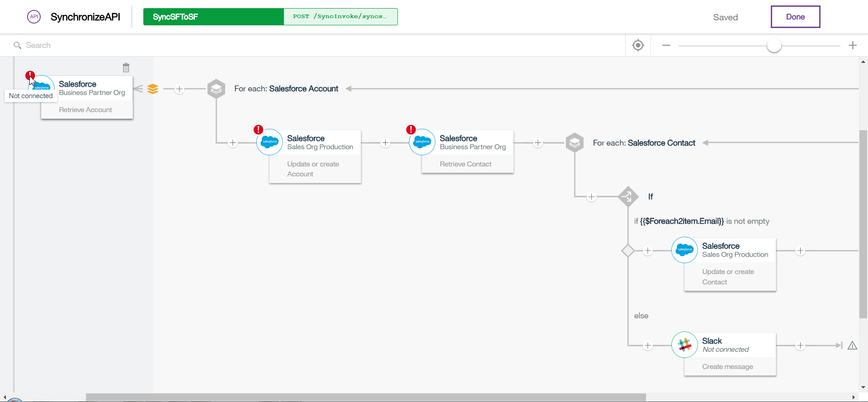Open the SyncSFToSF operation tab
868x402 pixels.
click(213, 17)
